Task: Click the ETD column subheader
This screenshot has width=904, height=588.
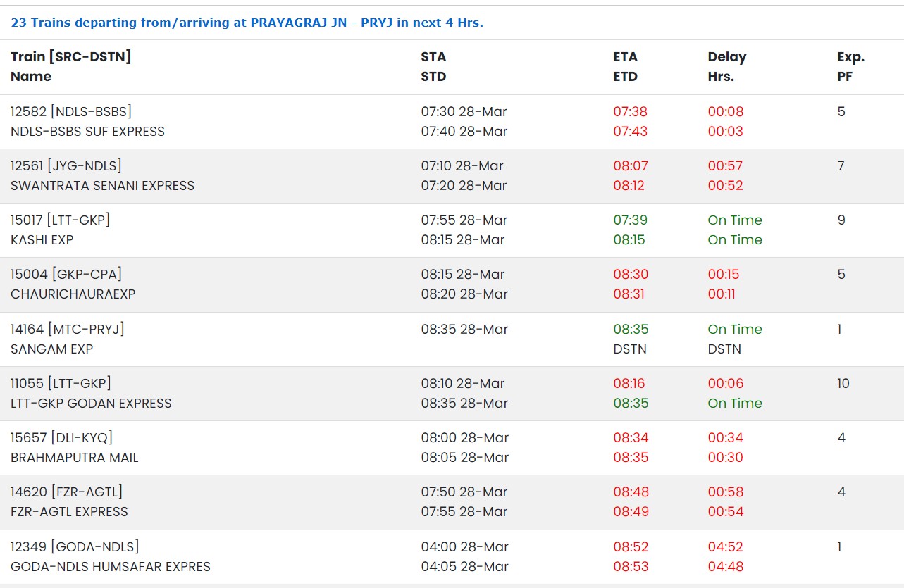Action: 625,76
